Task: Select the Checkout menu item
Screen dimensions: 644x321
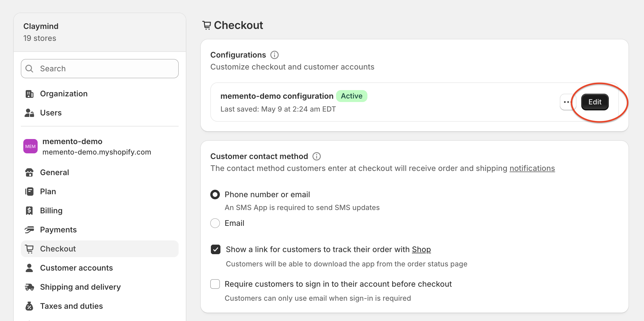Action: tap(100, 249)
